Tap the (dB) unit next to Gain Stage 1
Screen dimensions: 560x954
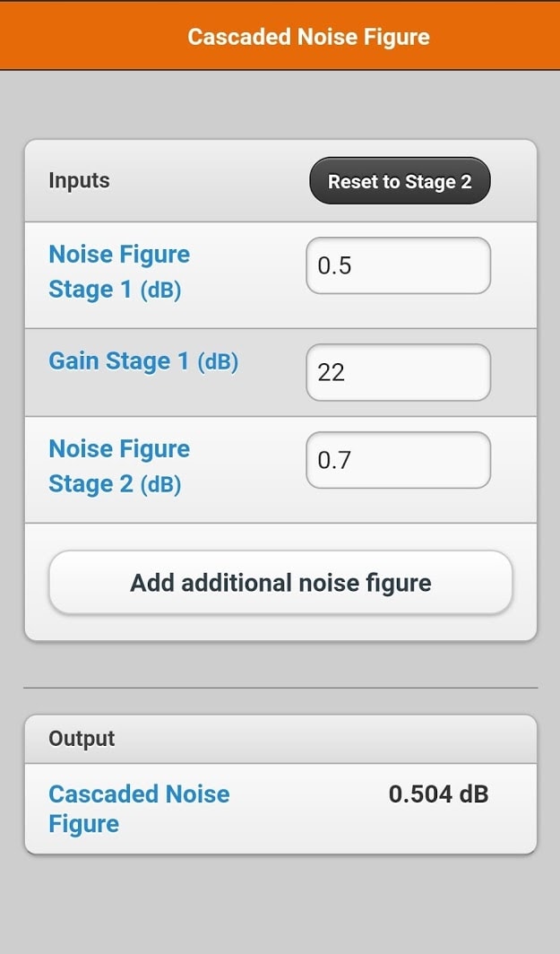tap(217, 362)
